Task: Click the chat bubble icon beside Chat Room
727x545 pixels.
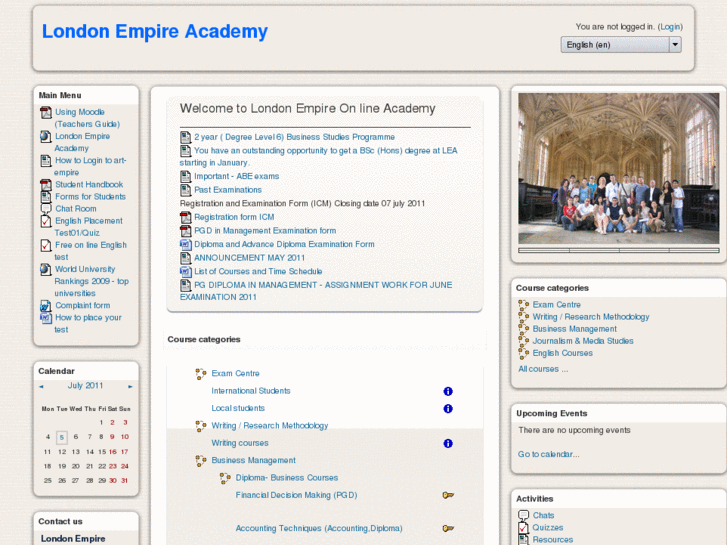Action: tap(46, 209)
